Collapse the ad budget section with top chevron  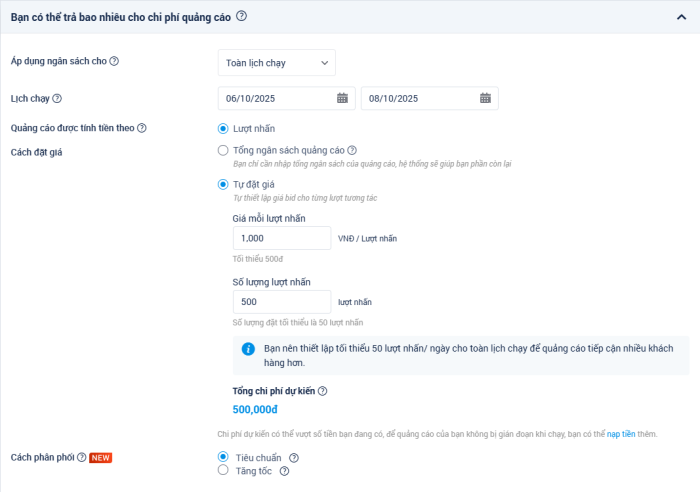(x=681, y=17)
